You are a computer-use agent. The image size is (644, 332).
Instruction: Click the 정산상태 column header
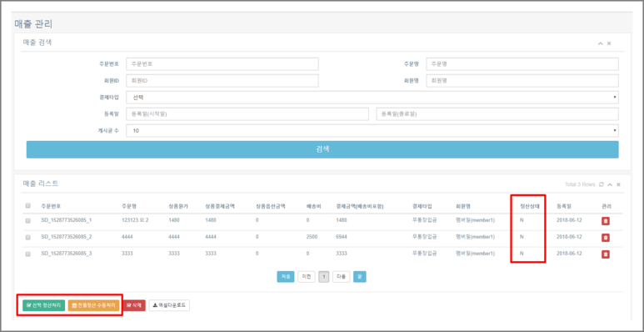pos(529,206)
